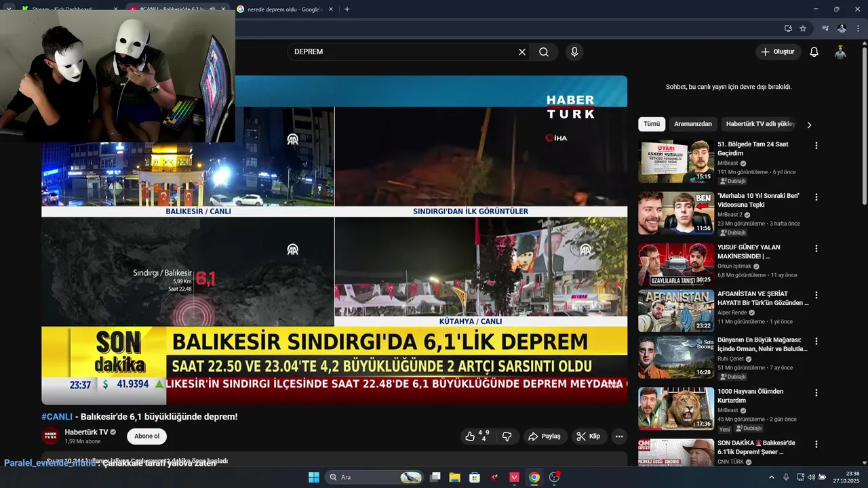Open 'Merhaba 10 Yıl Sonraki Ben' video title
The image size is (868, 488).
click(x=758, y=200)
